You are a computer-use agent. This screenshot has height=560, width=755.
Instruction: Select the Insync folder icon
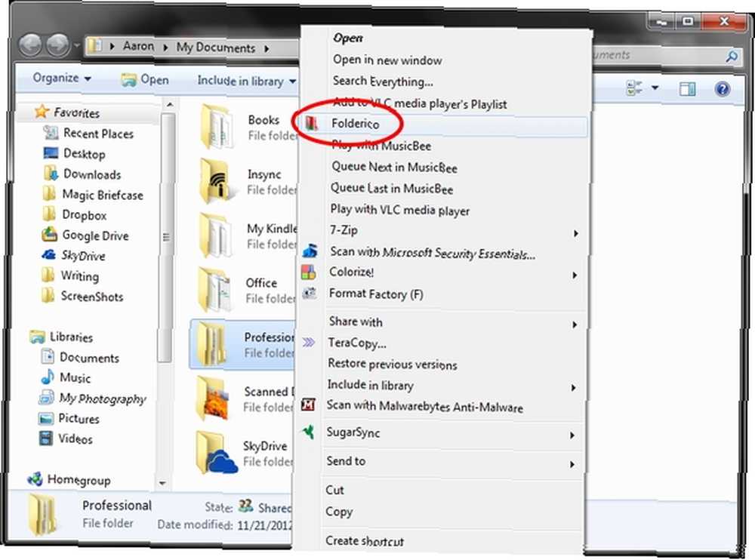coord(216,181)
